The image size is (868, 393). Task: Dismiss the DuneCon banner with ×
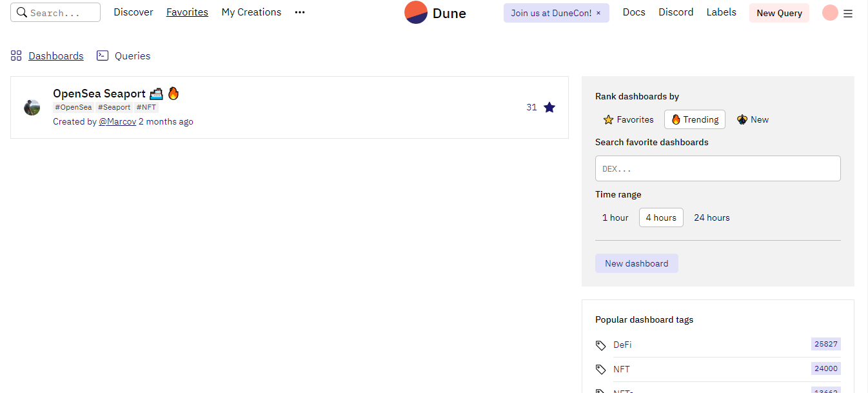point(598,13)
